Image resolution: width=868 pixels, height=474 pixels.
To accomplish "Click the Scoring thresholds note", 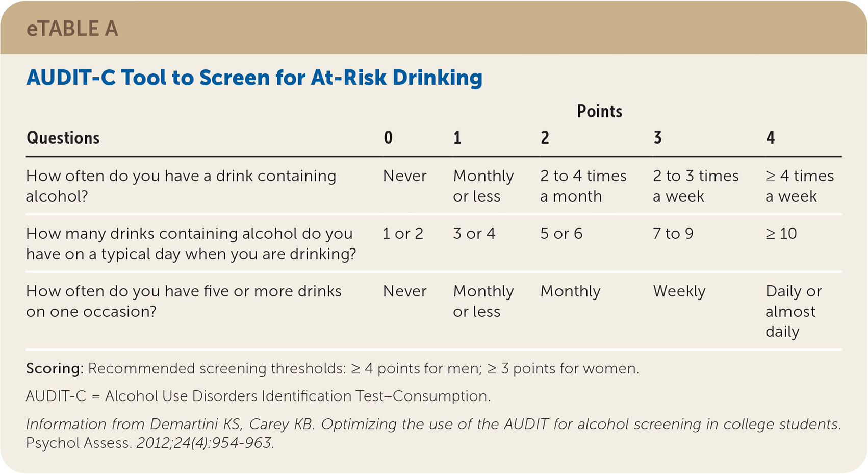I will pyautogui.click(x=332, y=368).
